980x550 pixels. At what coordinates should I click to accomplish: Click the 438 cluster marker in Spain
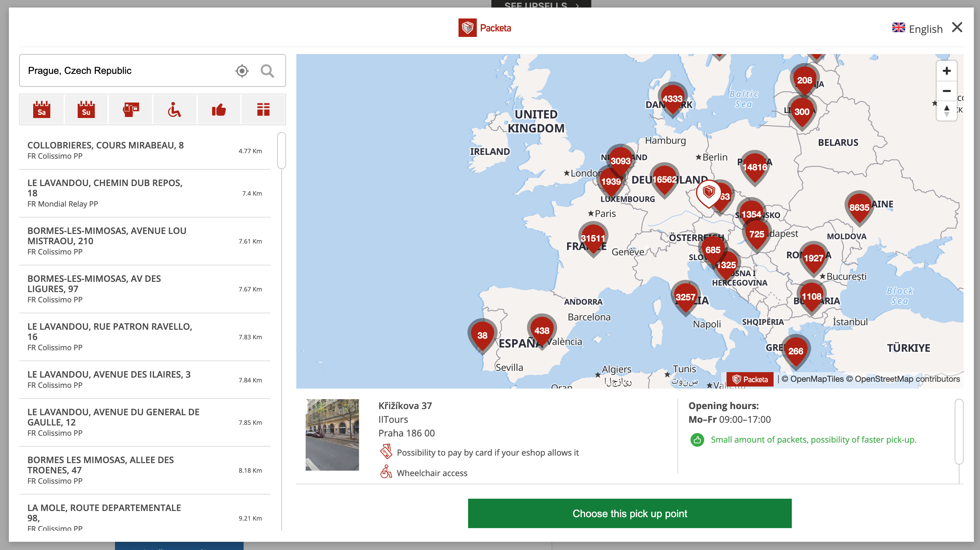click(x=541, y=331)
